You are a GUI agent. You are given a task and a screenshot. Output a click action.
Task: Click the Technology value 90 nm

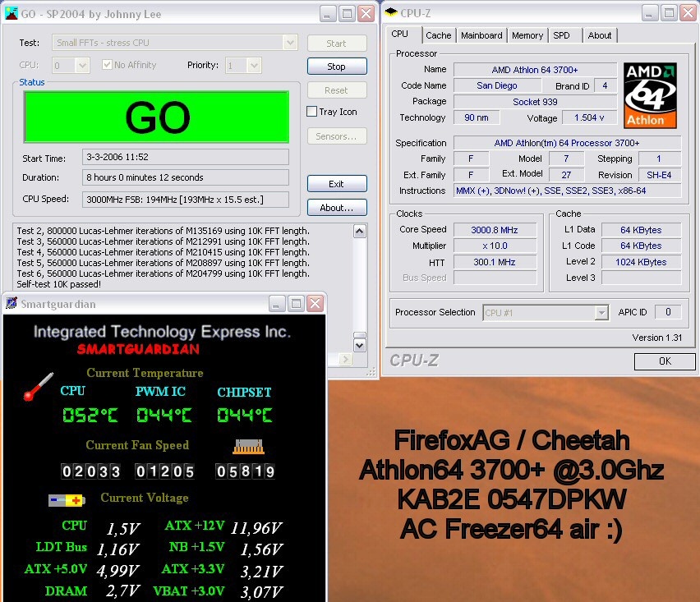pos(477,117)
